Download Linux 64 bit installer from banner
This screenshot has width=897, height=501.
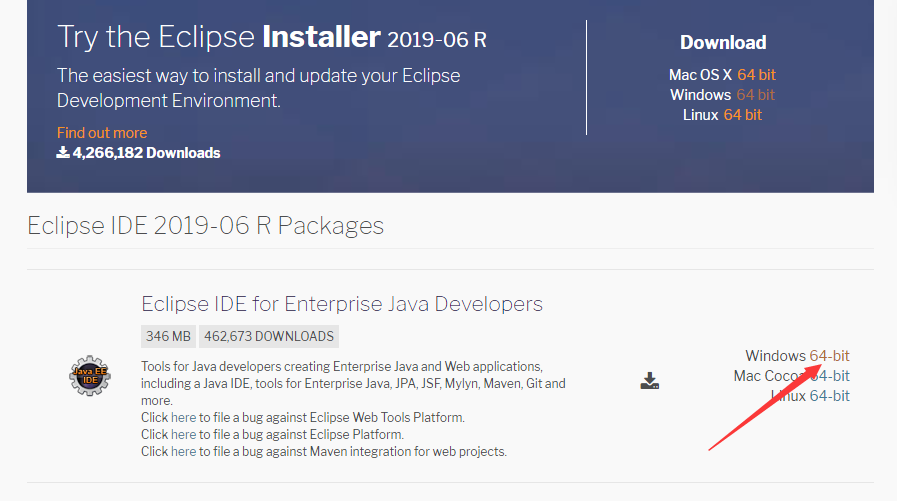[742, 115]
